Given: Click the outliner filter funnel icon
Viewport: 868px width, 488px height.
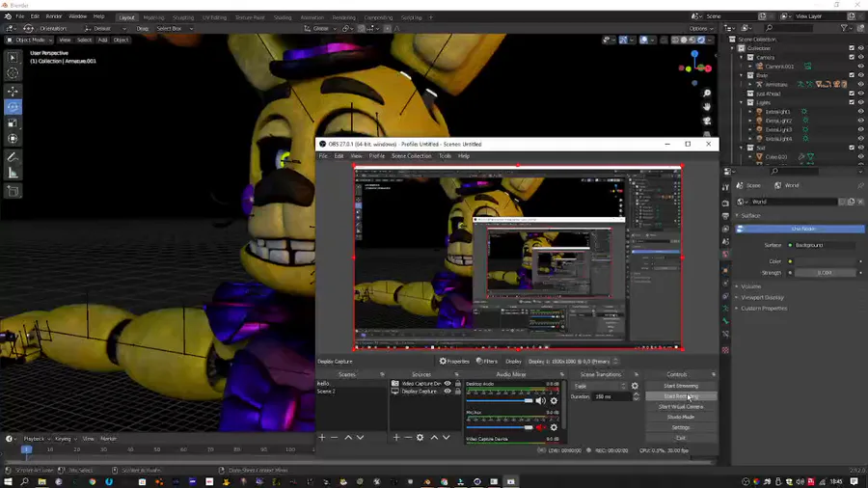Looking at the screenshot, I should 844,28.
